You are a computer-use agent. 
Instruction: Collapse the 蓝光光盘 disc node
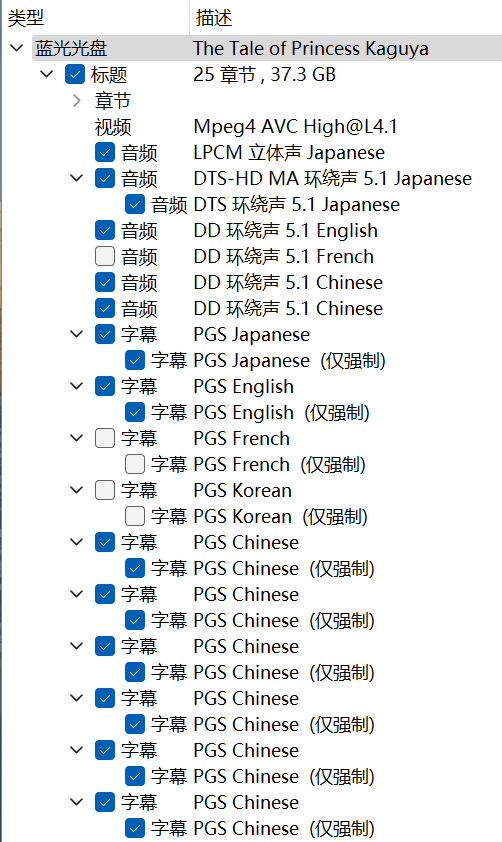[17, 48]
